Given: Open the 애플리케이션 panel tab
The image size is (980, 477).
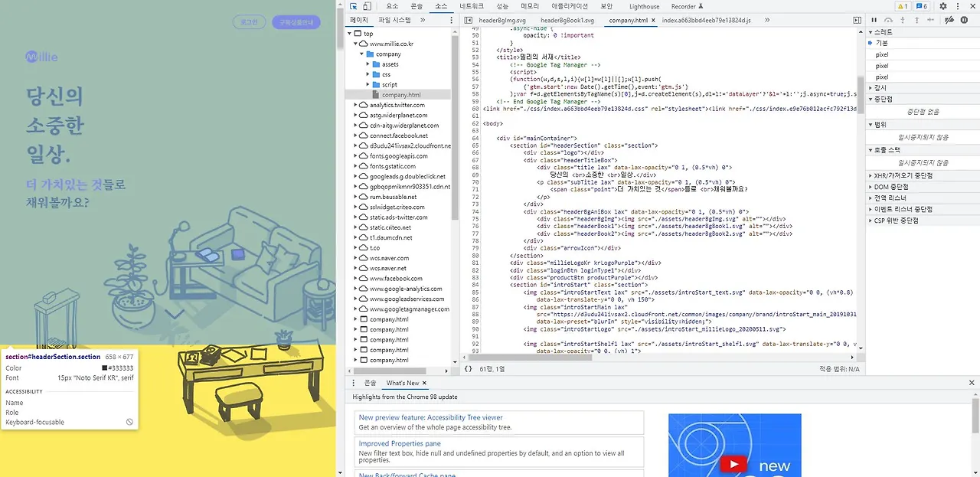Looking at the screenshot, I should tap(570, 6).
